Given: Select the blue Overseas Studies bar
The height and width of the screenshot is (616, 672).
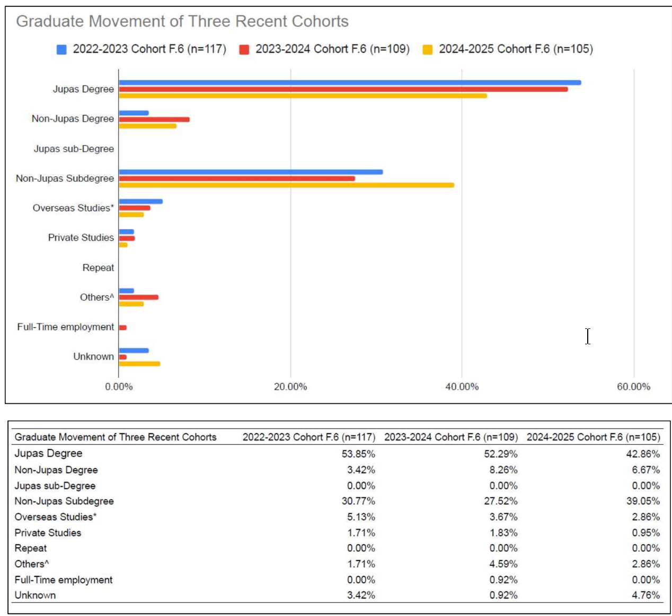Looking at the screenshot, I should click(x=141, y=201).
